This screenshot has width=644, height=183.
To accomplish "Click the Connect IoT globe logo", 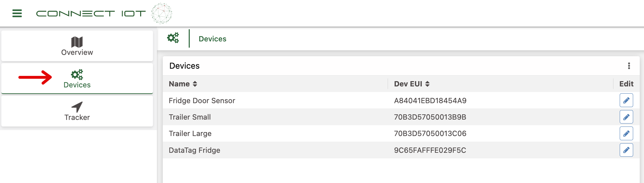I will (x=161, y=13).
